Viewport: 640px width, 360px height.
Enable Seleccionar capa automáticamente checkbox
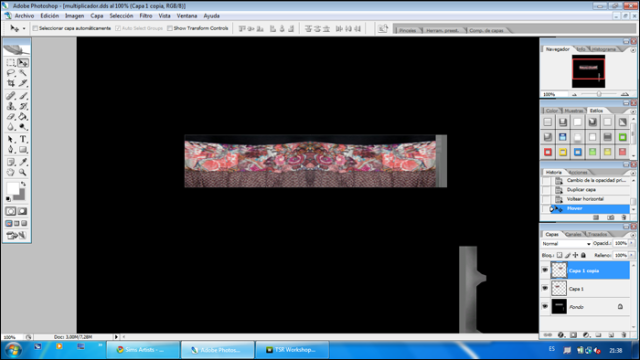point(36,28)
